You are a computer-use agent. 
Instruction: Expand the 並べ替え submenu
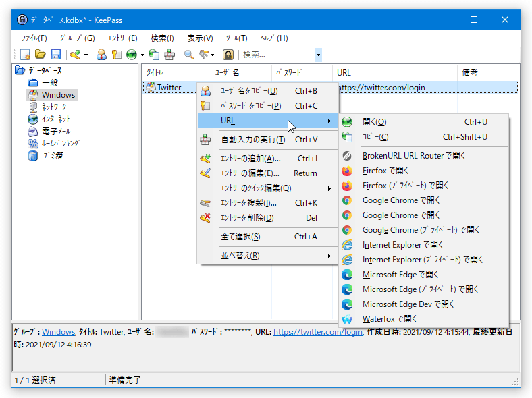[x=268, y=256]
